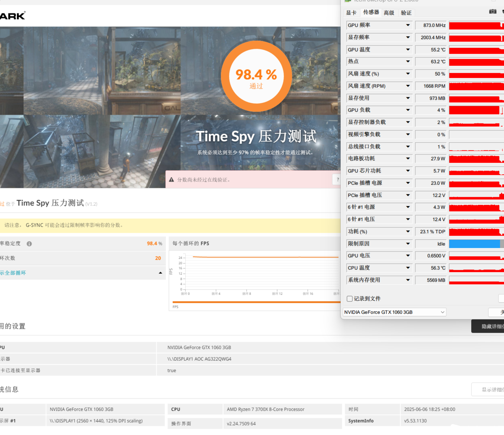The width and height of the screenshot is (504, 435).
Task: Expand the 风扇 速度 (%) sensor dropdown
Action: click(407, 74)
